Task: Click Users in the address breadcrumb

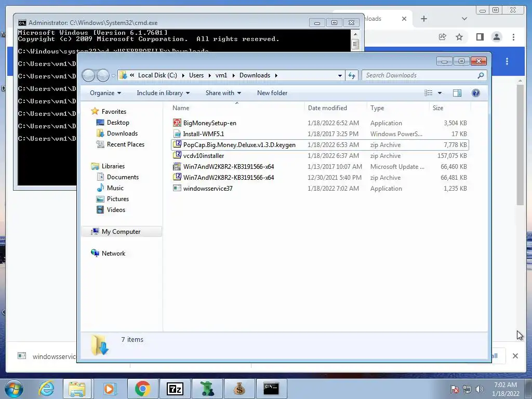Action: pyautogui.click(x=196, y=75)
